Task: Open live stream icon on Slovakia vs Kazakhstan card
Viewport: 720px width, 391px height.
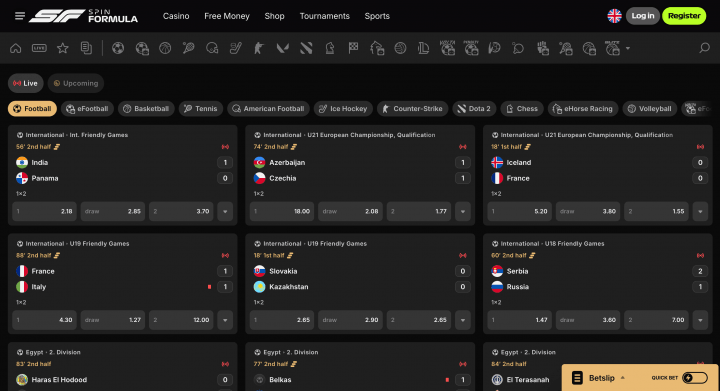Action: [463, 256]
